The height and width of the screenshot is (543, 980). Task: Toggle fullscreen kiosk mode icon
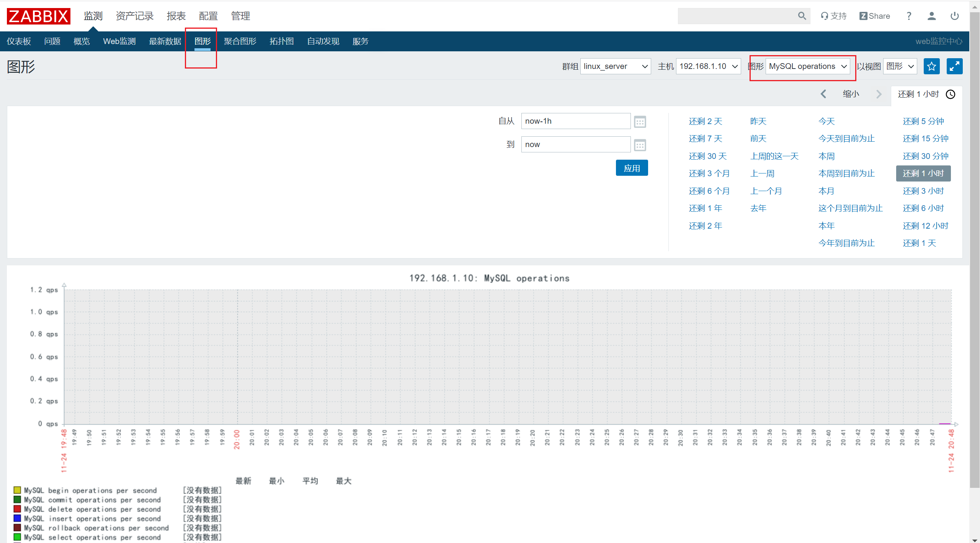954,66
